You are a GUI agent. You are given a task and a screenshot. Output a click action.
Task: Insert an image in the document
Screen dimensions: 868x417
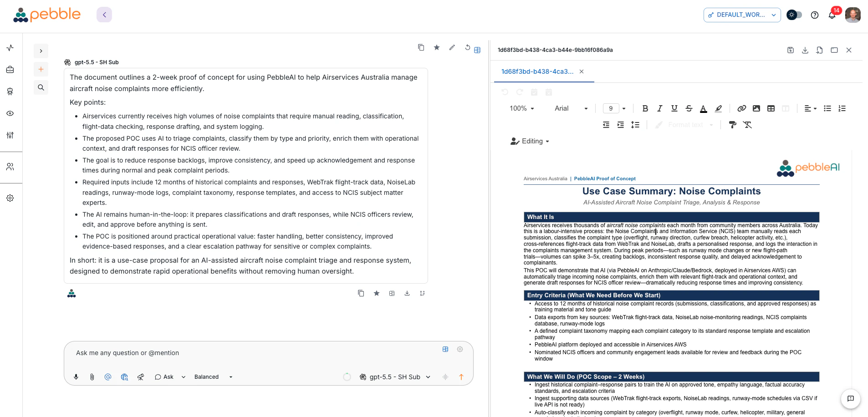tap(756, 108)
